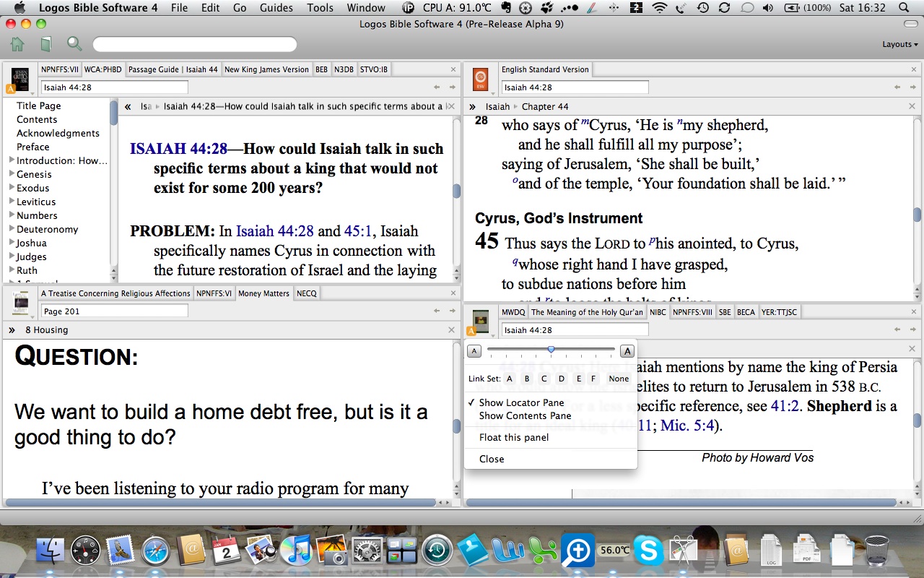
Task: Open the Preface entry in contents
Action: point(33,147)
